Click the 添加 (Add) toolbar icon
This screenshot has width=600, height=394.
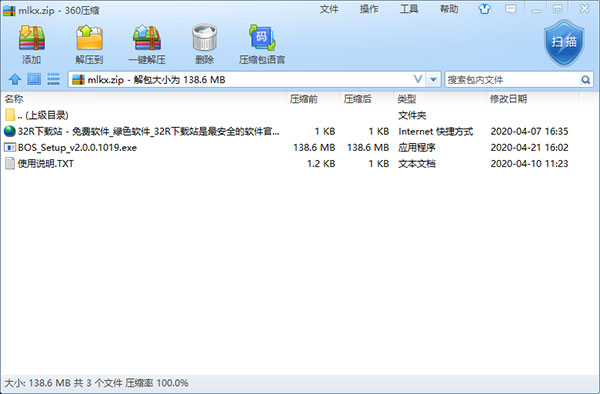[x=32, y=38]
